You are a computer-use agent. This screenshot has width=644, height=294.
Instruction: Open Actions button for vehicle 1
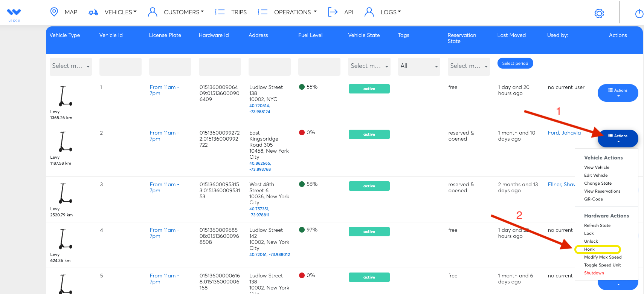coord(618,93)
